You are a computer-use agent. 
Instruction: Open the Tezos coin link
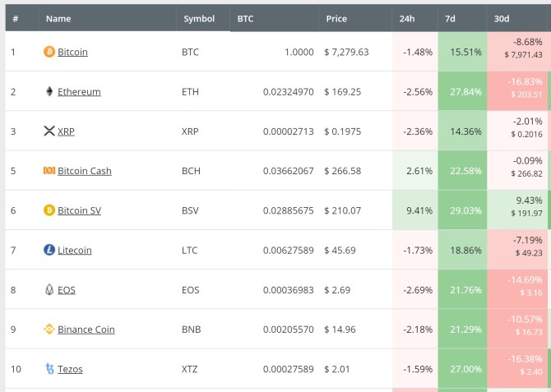(x=70, y=369)
